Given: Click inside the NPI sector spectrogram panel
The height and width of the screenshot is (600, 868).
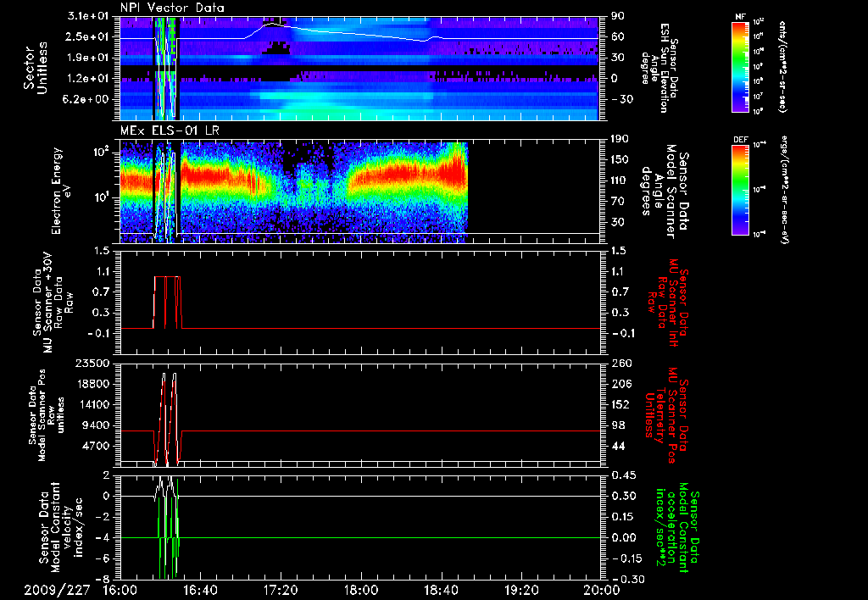Looking at the screenshot, I should (359, 68).
